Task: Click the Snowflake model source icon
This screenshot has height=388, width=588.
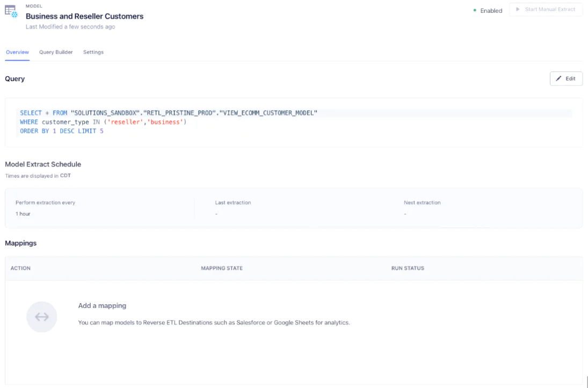Action: point(14,15)
